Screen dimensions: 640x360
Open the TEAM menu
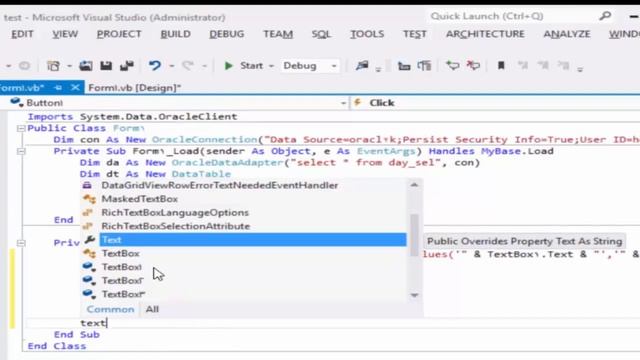point(278,34)
